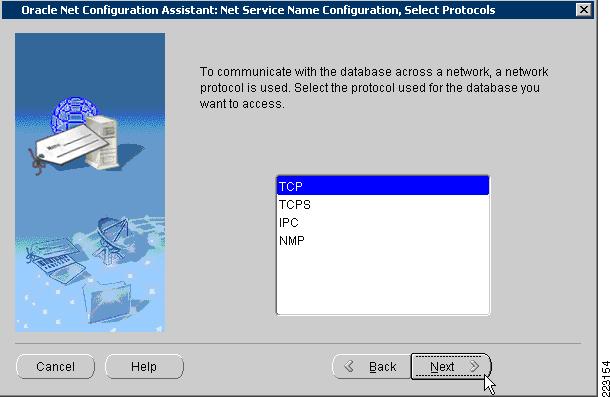Choose NMP from the protocol list
This screenshot has height=397, width=610.
(383, 241)
